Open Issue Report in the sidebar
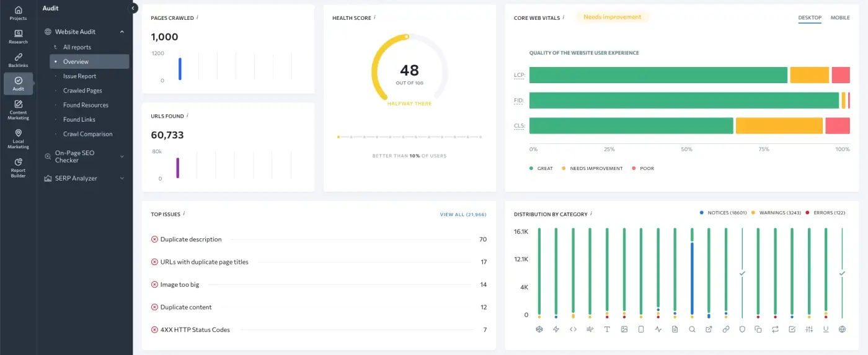Screen dimensions: 868x355 coord(79,76)
